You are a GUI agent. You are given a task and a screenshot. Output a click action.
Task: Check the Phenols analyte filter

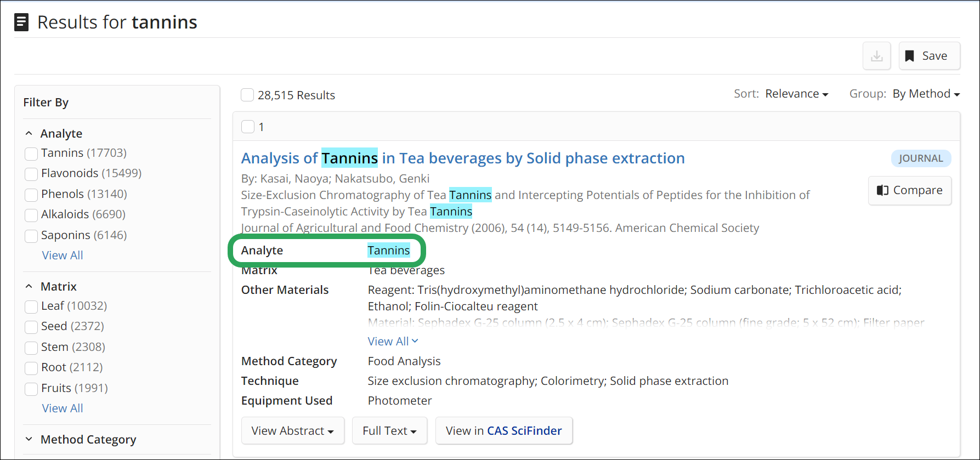pos(31,195)
